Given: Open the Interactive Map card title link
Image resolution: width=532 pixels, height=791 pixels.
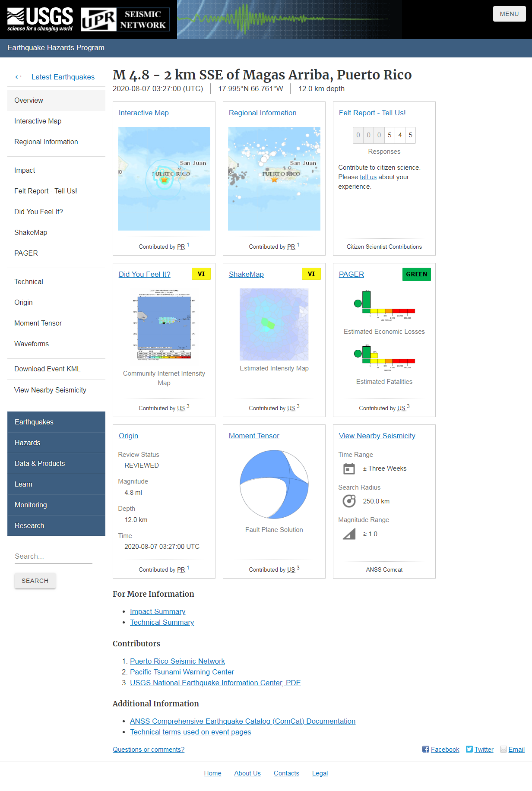Looking at the screenshot, I should (144, 113).
